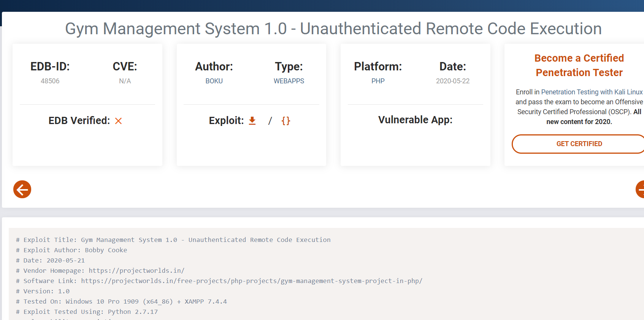Click the EDB Verified label

[x=79, y=121]
